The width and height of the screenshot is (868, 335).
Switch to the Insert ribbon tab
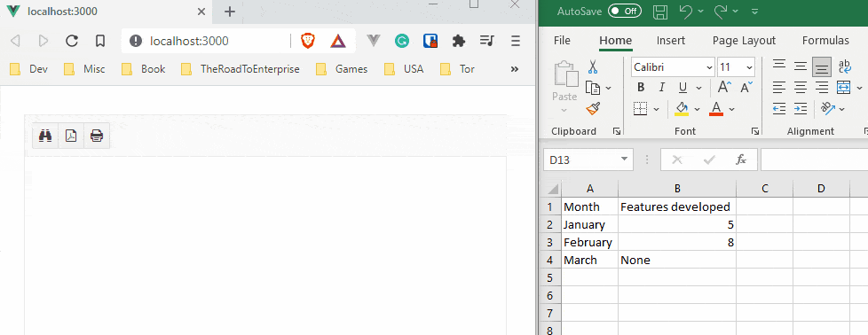[671, 41]
